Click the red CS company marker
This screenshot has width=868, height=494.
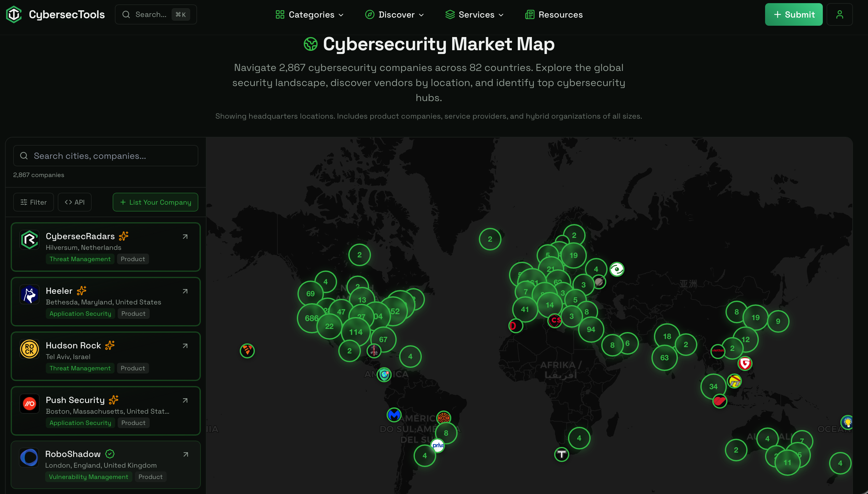click(x=555, y=320)
